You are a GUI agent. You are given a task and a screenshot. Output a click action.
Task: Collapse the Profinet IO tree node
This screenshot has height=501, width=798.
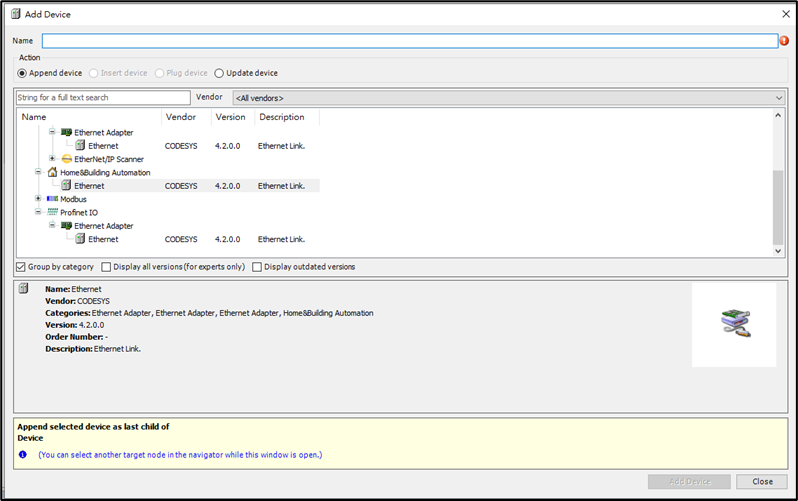click(x=38, y=212)
